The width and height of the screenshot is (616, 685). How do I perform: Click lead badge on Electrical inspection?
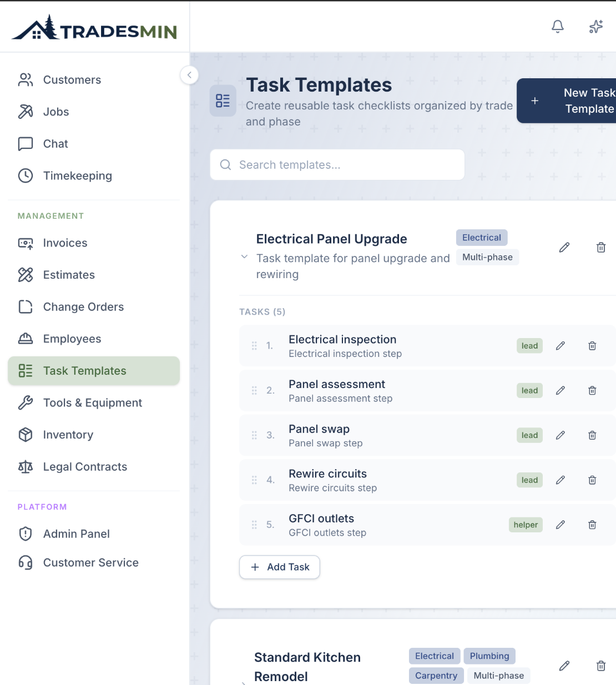529,346
